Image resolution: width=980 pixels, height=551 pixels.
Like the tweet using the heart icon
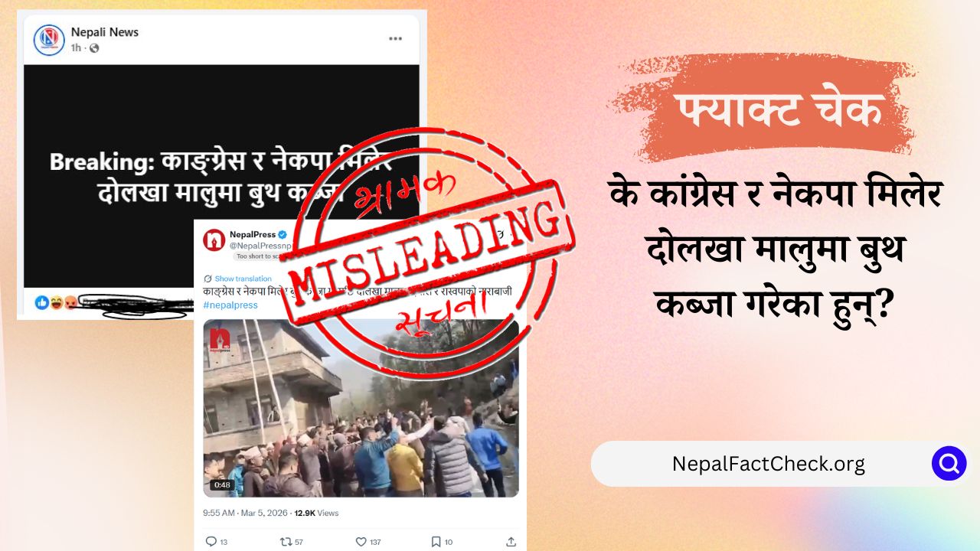361,541
